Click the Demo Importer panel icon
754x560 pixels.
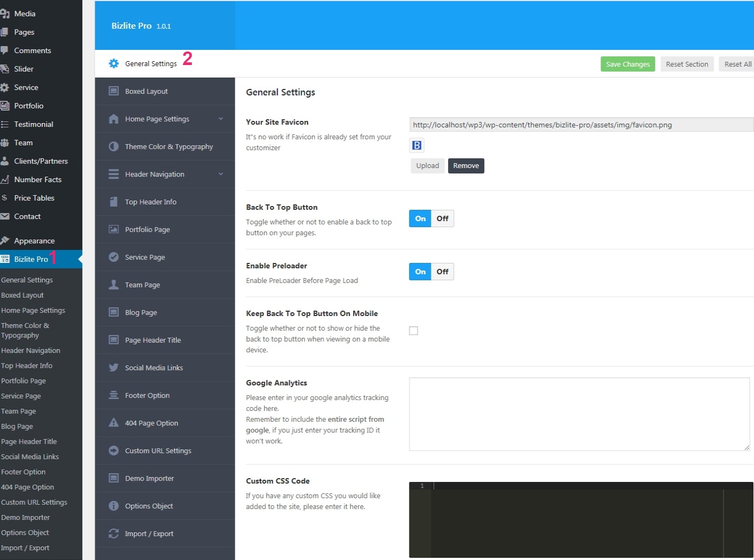tap(114, 478)
